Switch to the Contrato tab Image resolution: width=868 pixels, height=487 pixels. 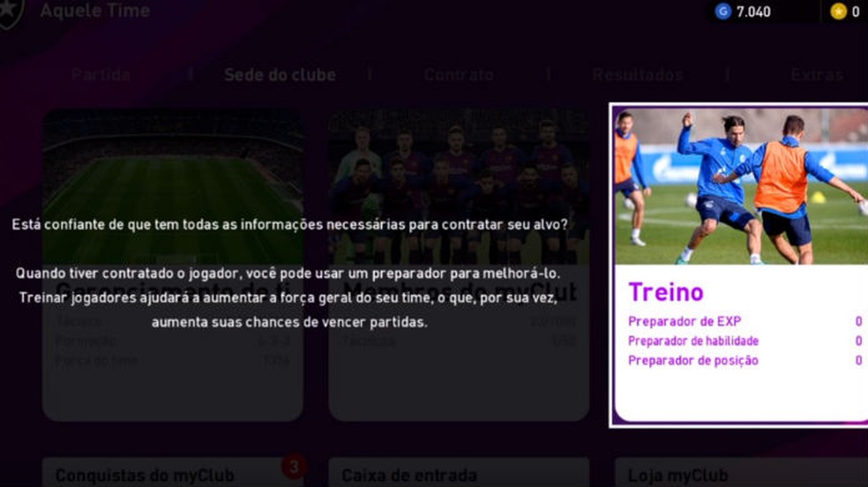(x=459, y=75)
